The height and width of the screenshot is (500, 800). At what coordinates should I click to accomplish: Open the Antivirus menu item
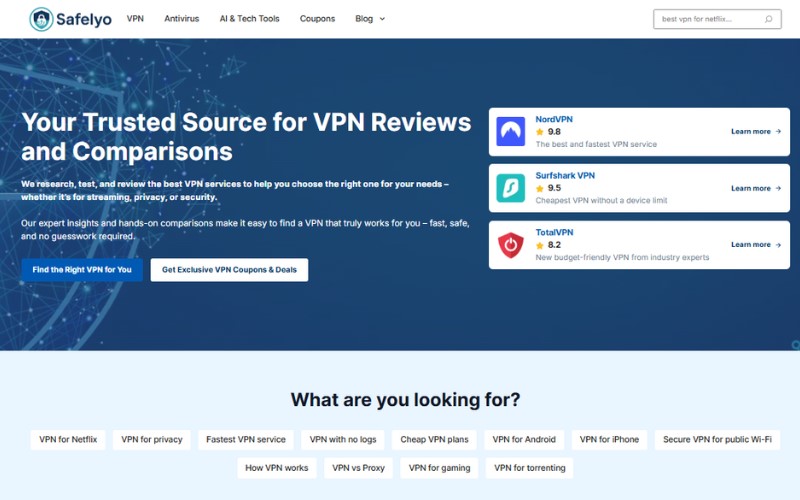(x=181, y=19)
